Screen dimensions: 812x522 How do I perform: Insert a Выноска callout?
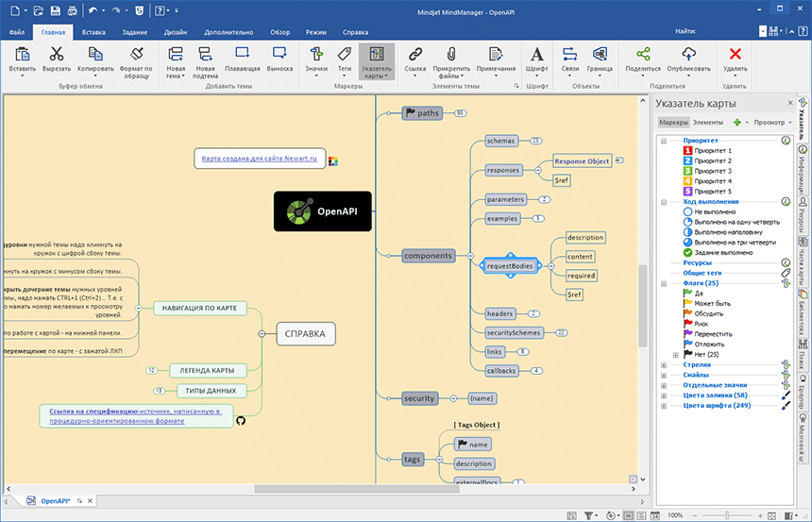point(279,54)
